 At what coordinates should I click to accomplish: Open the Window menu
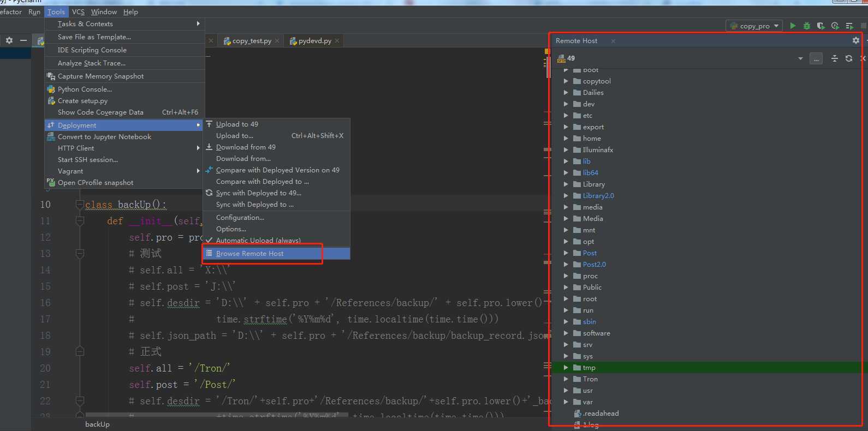104,11
